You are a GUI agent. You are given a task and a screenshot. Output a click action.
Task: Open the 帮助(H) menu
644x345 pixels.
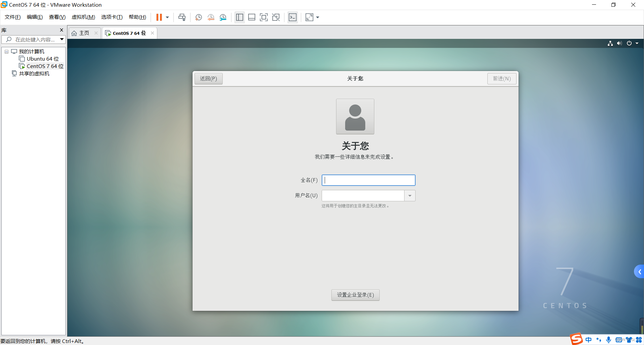click(x=138, y=17)
